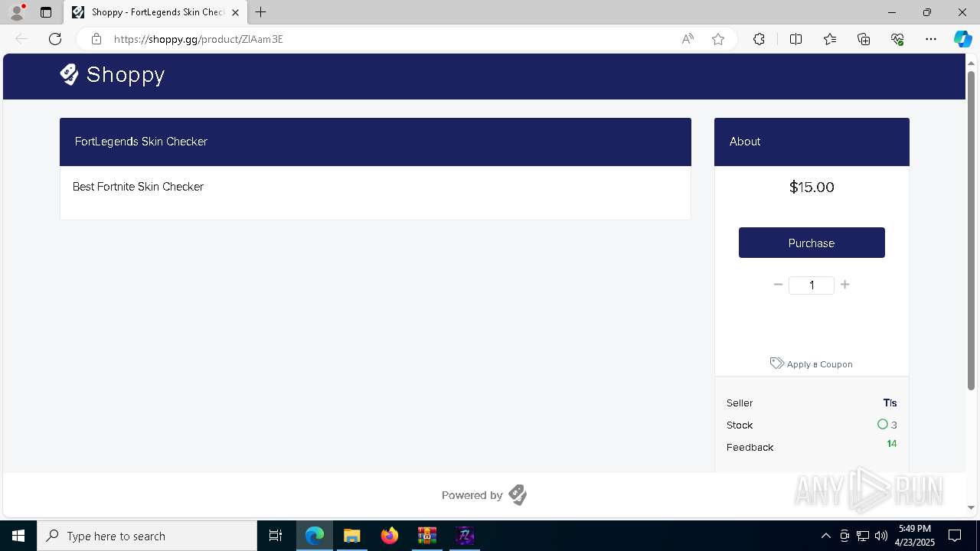Click the address bar URL
Viewport: 980px width, 551px height.
199,39
